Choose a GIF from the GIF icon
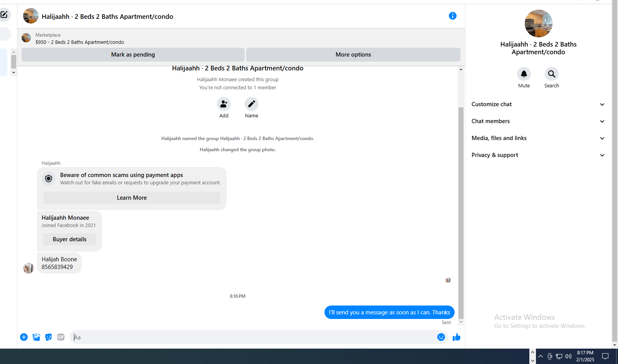 (61, 337)
